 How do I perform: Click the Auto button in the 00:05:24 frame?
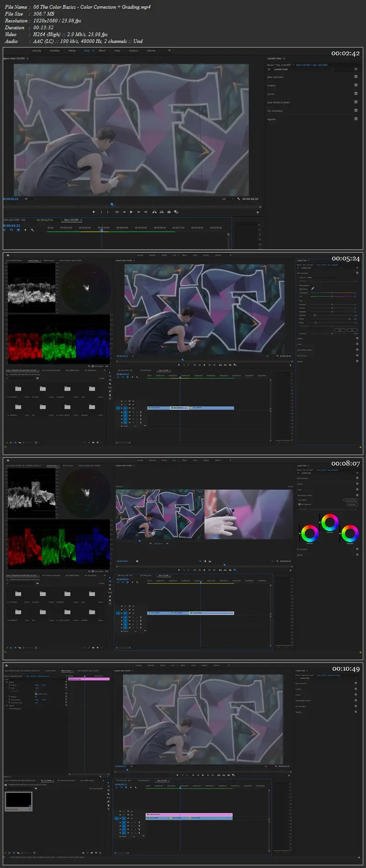[x=352, y=330]
